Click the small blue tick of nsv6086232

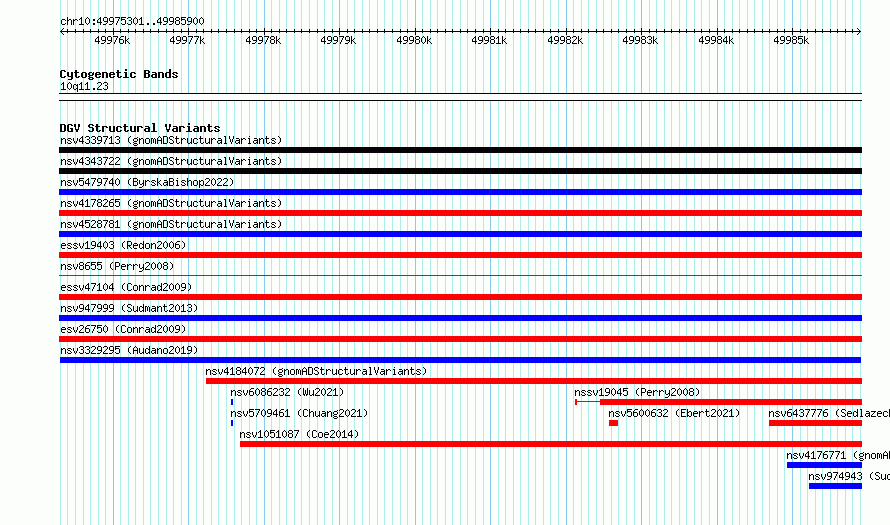[232, 402]
